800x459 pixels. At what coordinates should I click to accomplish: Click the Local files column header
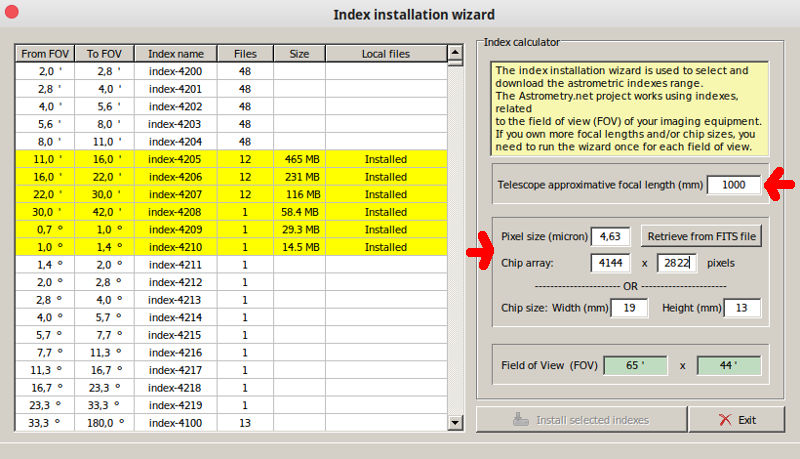click(385, 53)
